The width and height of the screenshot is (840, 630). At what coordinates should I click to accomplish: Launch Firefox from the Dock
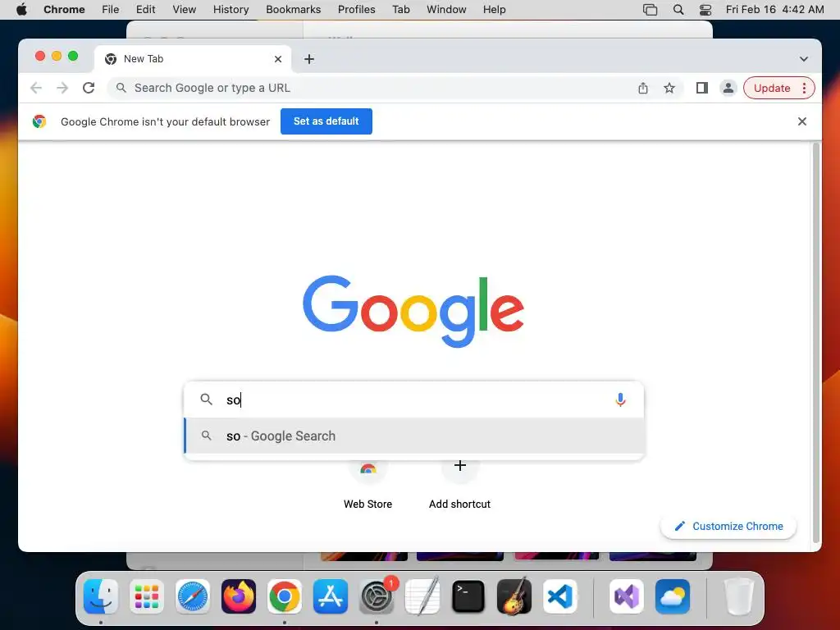point(239,596)
